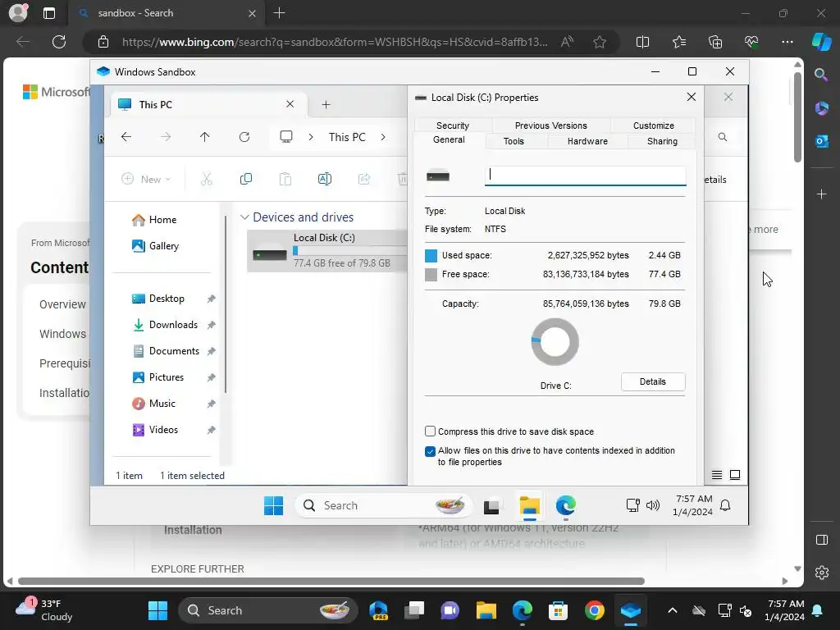Click the Used space blue swatch
Viewport: 840px width, 630px height.
(431, 256)
